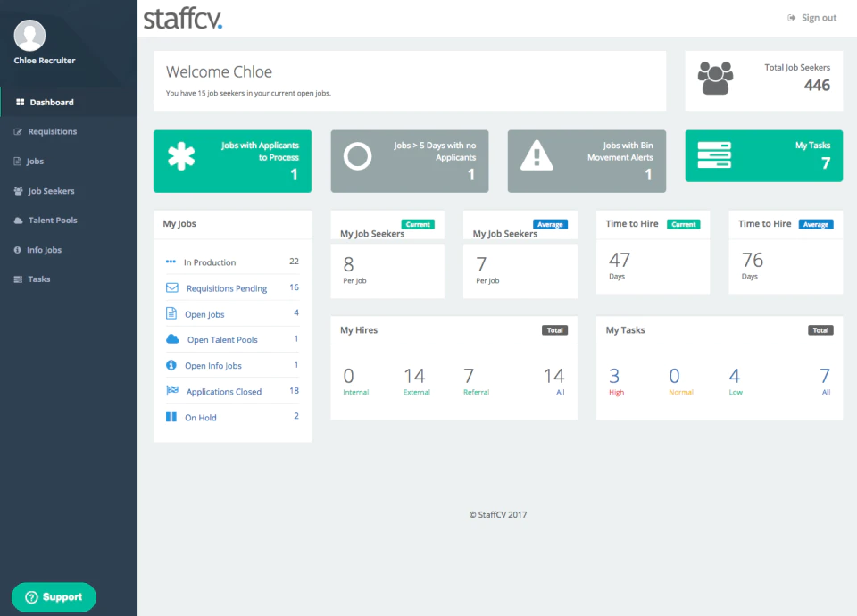Click the Support button
The width and height of the screenshot is (857, 616).
(x=54, y=597)
